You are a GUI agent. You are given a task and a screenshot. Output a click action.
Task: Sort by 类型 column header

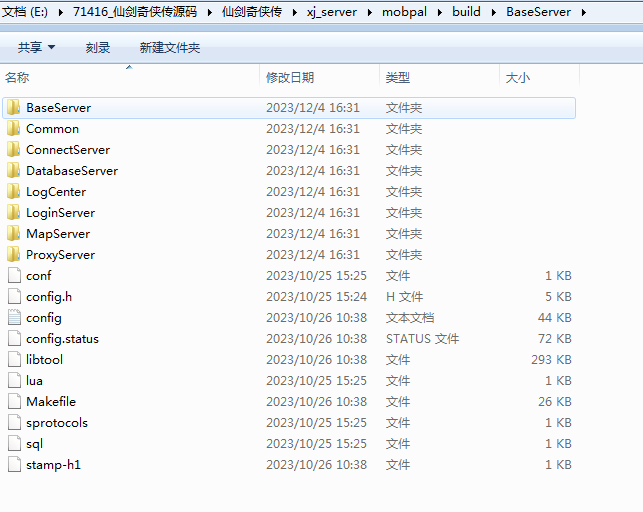click(x=398, y=78)
